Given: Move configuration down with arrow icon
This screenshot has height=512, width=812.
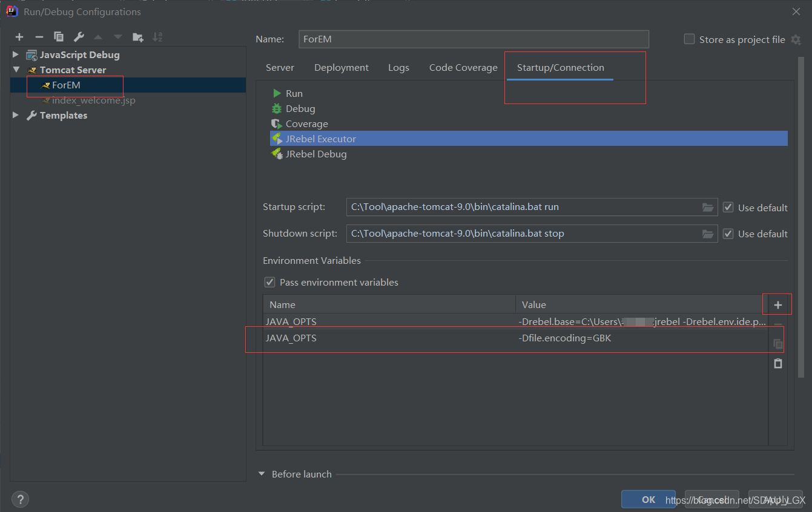Looking at the screenshot, I should (x=118, y=37).
